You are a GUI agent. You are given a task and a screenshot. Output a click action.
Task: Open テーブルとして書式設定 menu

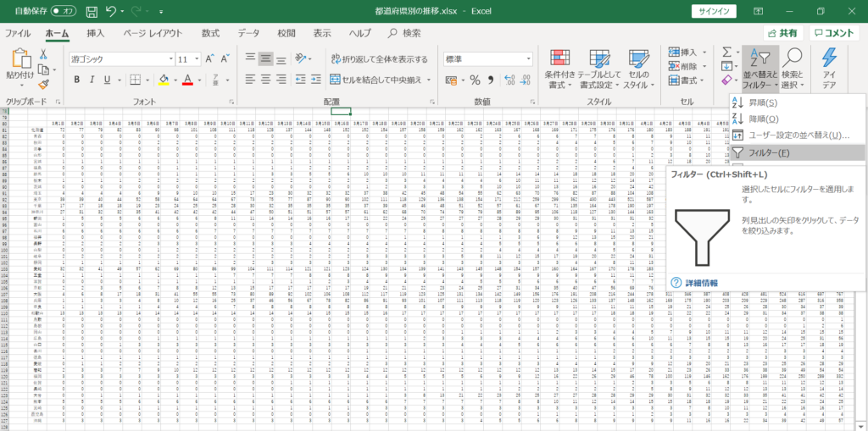(x=599, y=69)
